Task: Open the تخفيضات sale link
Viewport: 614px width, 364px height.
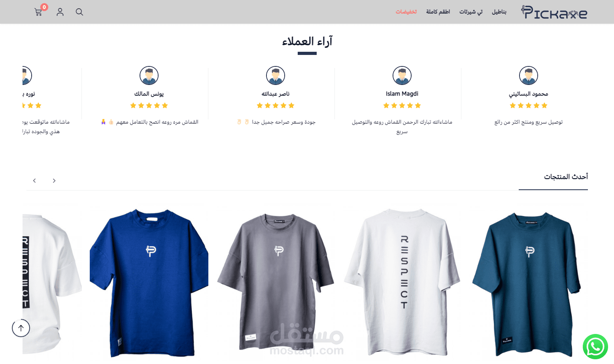Action: click(406, 12)
